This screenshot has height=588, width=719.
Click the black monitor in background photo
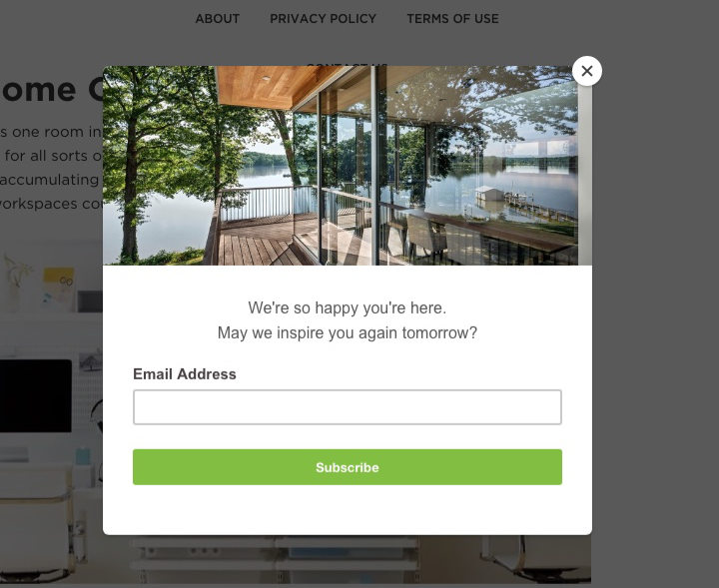(x=36, y=396)
